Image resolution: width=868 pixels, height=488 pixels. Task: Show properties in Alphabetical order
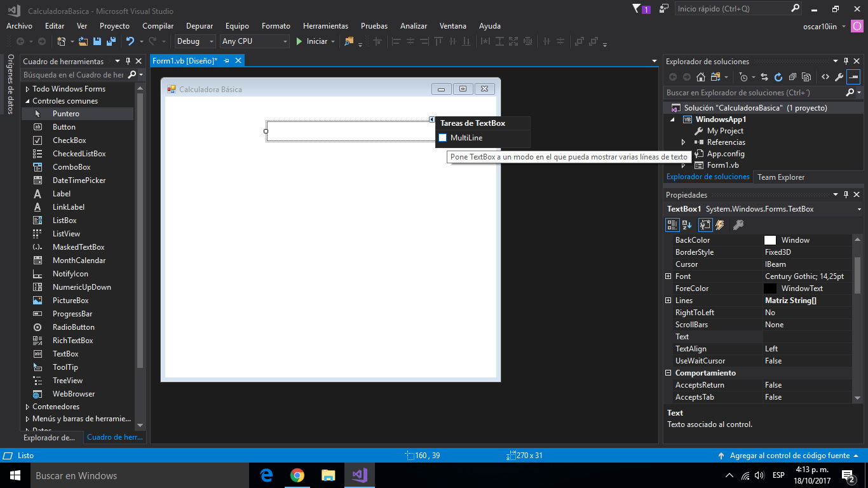pos(687,225)
